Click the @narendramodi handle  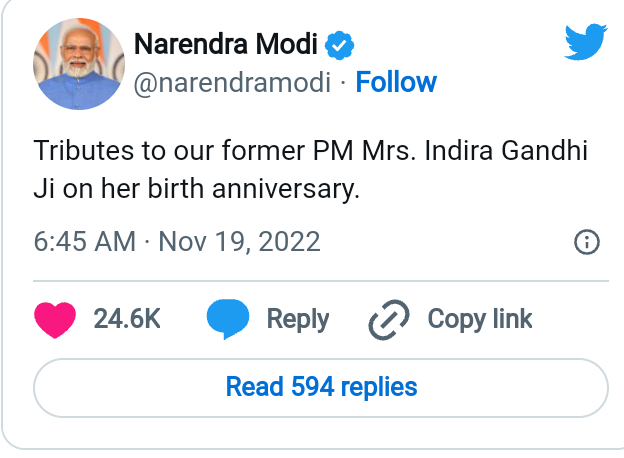tap(232, 82)
